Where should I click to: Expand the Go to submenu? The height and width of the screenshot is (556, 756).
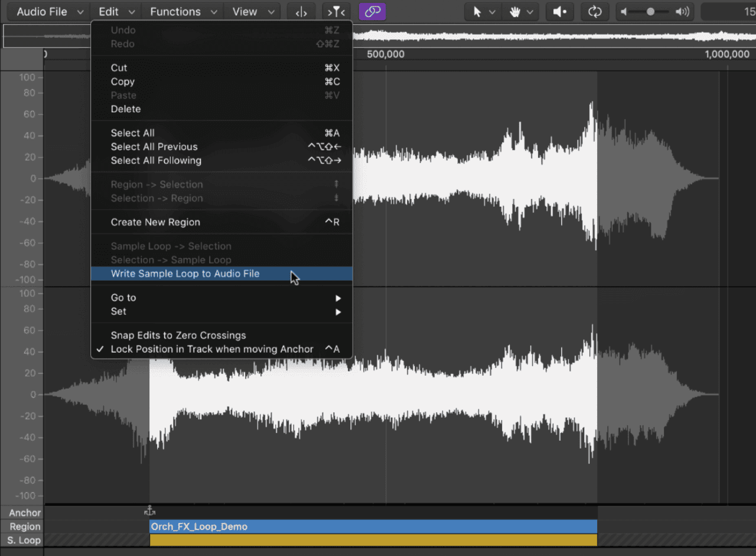[221, 298]
